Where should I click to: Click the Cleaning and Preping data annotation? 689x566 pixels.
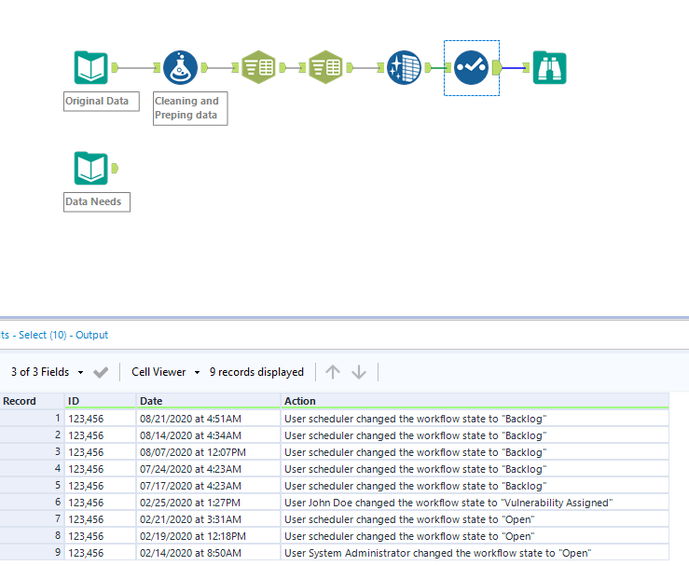point(190,108)
